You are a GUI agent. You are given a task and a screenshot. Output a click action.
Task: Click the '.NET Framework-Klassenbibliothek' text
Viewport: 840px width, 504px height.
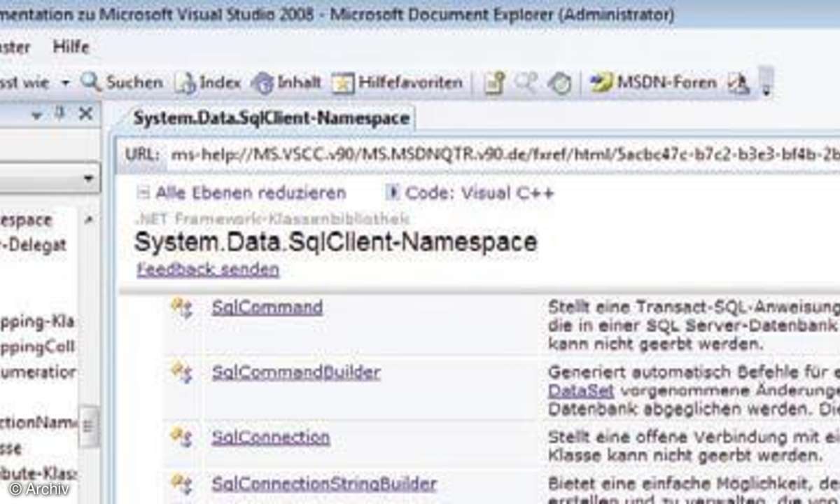pyautogui.click(x=272, y=218)
